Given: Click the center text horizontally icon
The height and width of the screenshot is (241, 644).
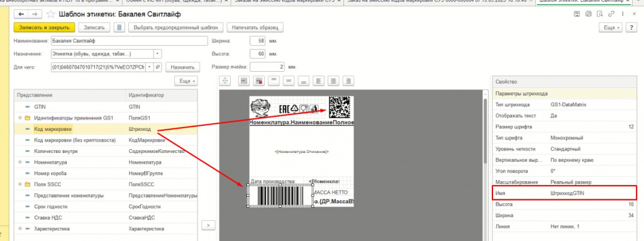Looking at the screenshot, I should pyautogui.click(x=333, y=81).
